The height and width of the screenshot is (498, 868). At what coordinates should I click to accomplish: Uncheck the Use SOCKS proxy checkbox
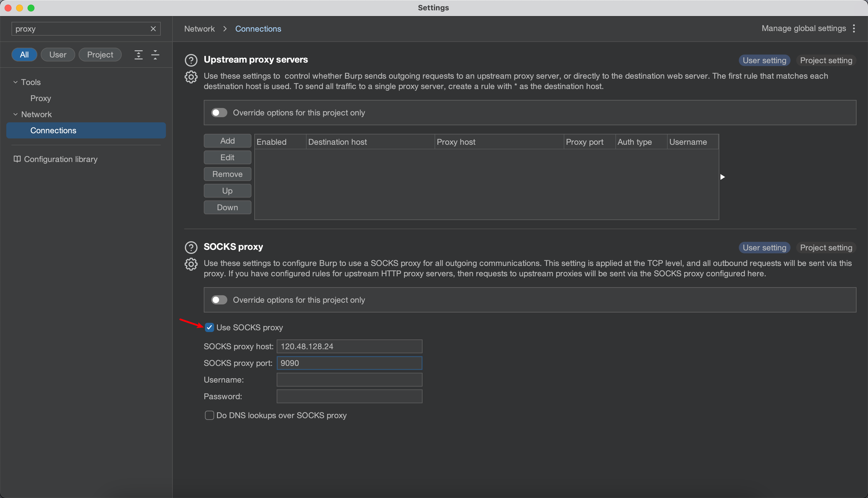209,327
